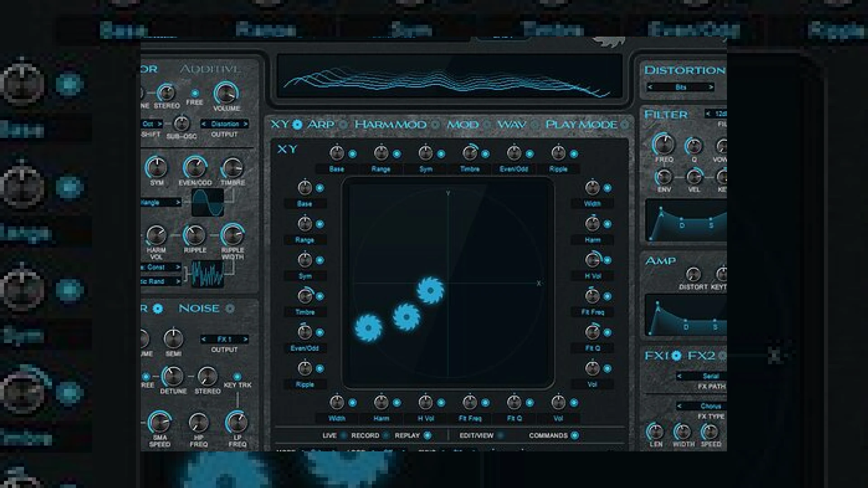Click the filter ENV knob
Viewport: 868px width, 488px height.
664,177
